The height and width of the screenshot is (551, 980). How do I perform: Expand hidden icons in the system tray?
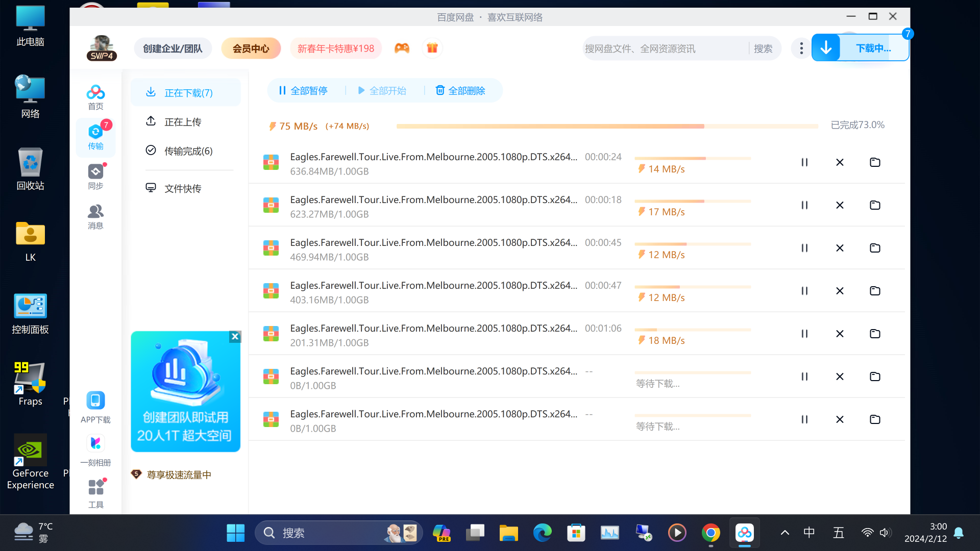tap(785, 532)
